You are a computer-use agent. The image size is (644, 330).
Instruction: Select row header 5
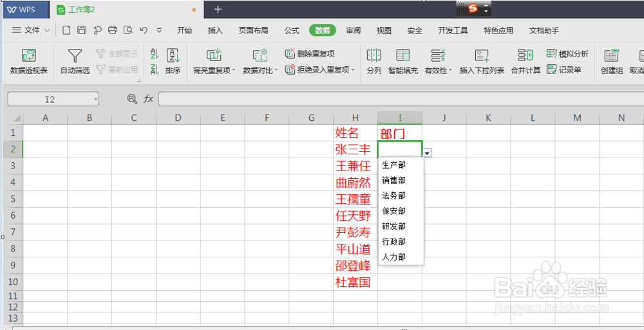13,199
